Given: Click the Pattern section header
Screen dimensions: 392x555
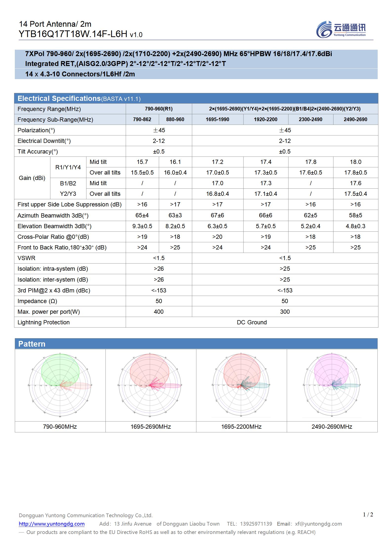Looking at the screenshot, I should click(x=32, y=344).
